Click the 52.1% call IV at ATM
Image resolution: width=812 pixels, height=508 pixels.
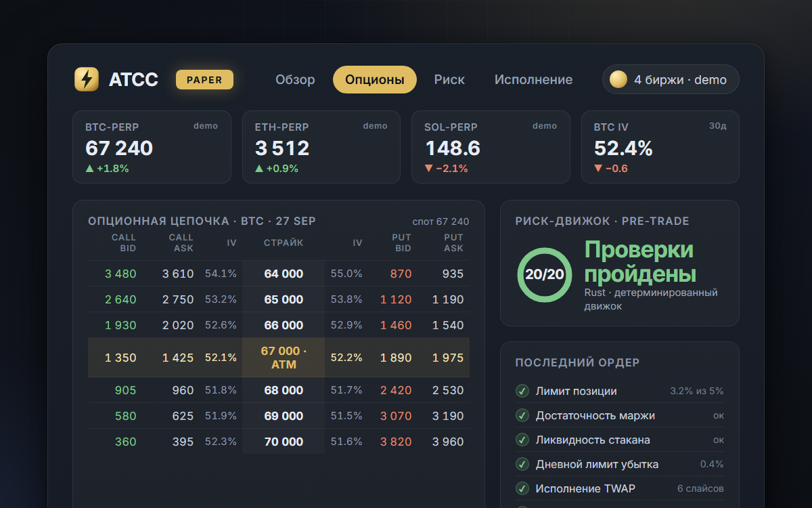[221, 358]
